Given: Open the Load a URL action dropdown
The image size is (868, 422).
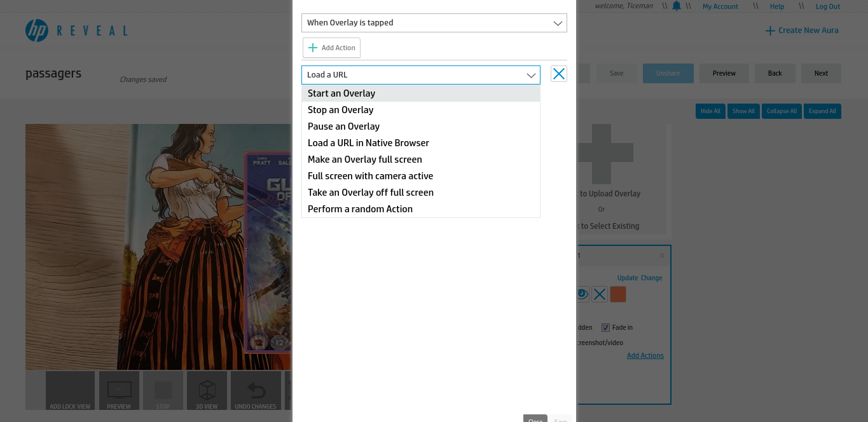Looking at the screenshot, I should click(421, 75).
